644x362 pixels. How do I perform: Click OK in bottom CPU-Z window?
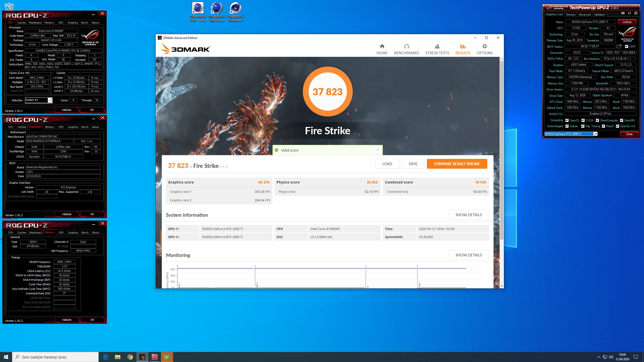pyautogui.click(x=92, y=320)
